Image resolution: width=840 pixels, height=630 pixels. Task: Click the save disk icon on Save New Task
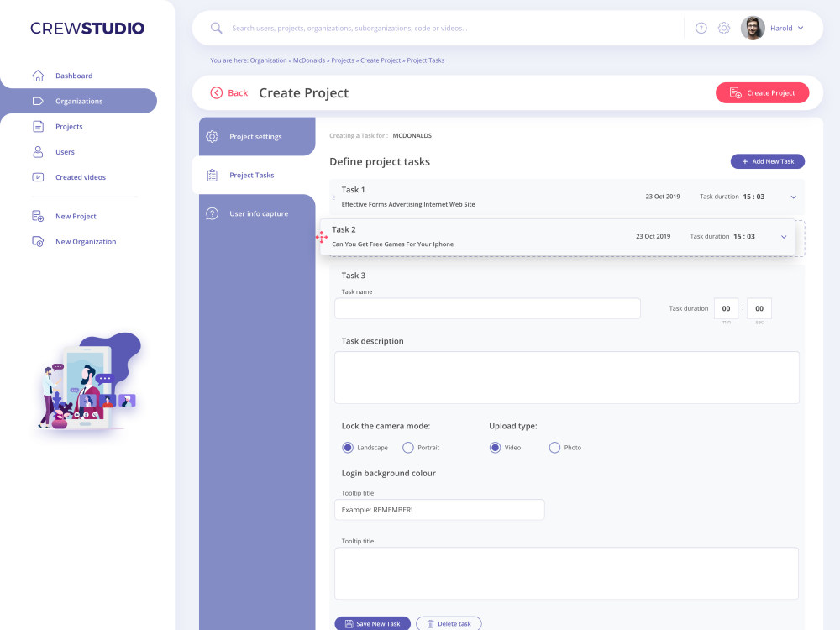349,623
